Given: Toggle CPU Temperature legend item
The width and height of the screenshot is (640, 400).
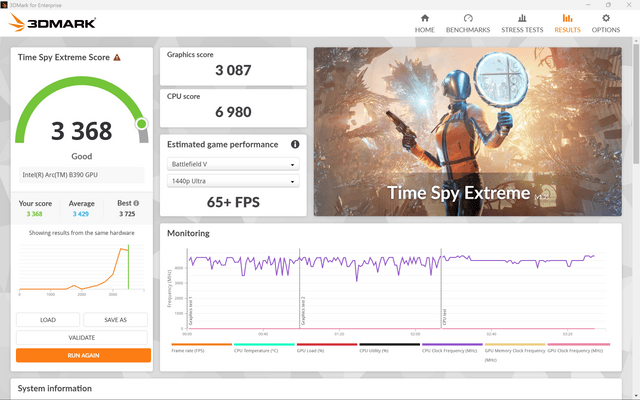Looking at the screenshot, I should click(x=264, y=348).
